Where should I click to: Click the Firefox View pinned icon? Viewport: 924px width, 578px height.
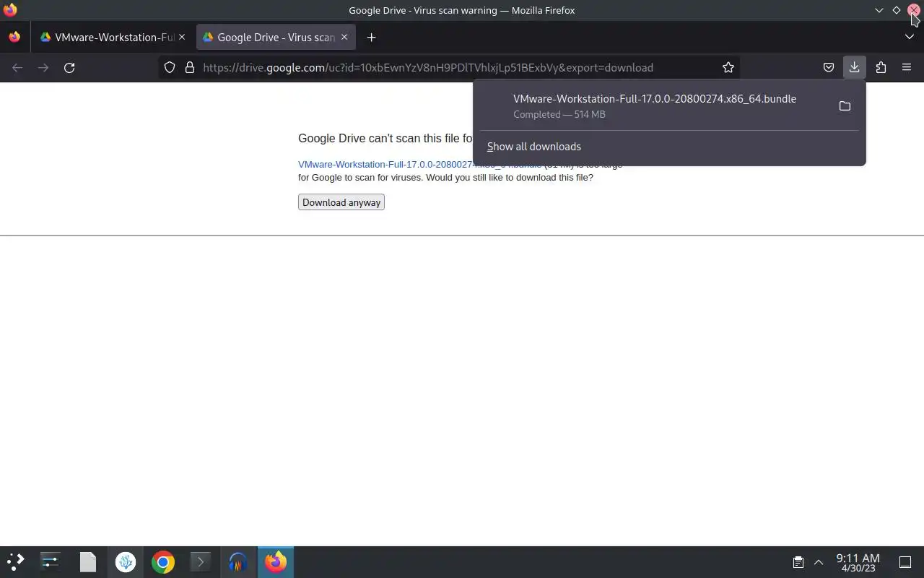(x=14, y=37)
